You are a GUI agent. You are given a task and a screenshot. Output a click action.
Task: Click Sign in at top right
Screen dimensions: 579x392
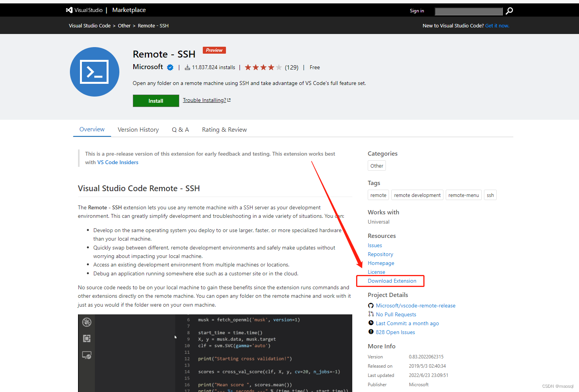[417, 10]
